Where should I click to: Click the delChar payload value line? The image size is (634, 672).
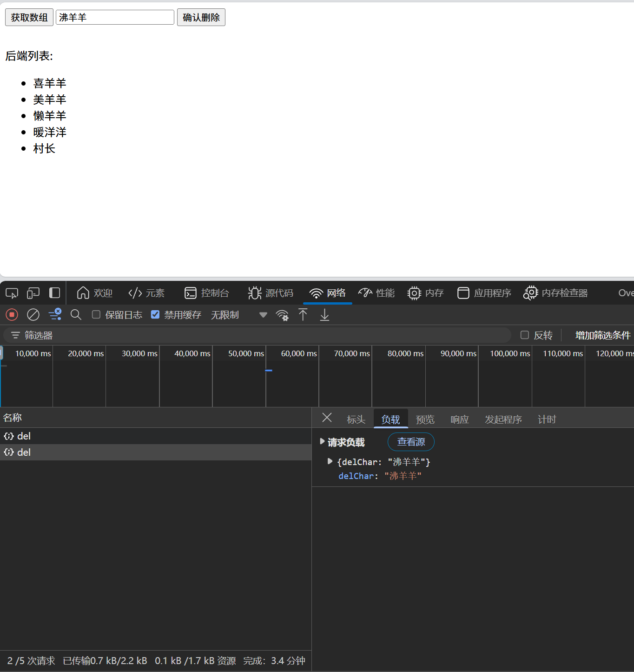[380, 476]
